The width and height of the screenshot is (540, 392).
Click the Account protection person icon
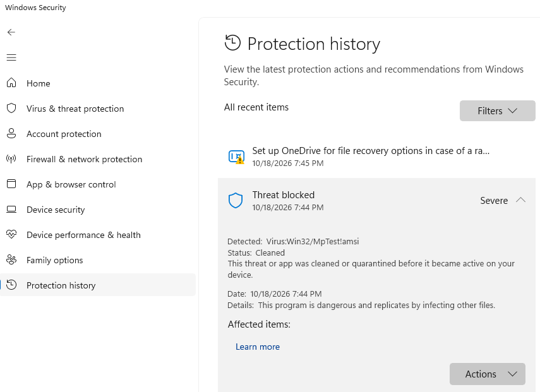pos(11,134)
